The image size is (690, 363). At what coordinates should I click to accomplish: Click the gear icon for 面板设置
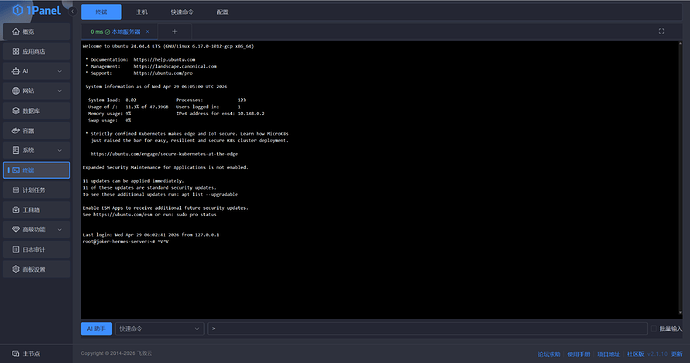16,269
